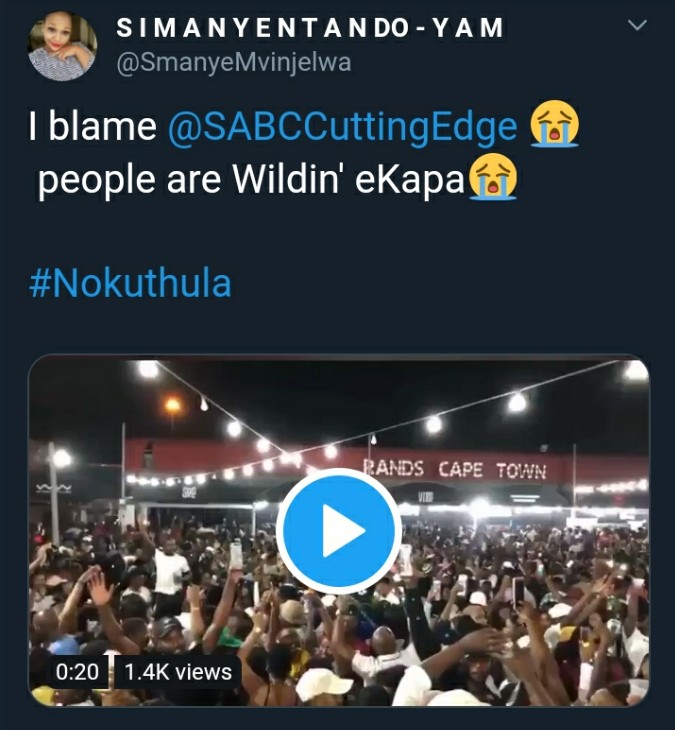Select the "people are Wildin' eKapa" text

point(251,179)
